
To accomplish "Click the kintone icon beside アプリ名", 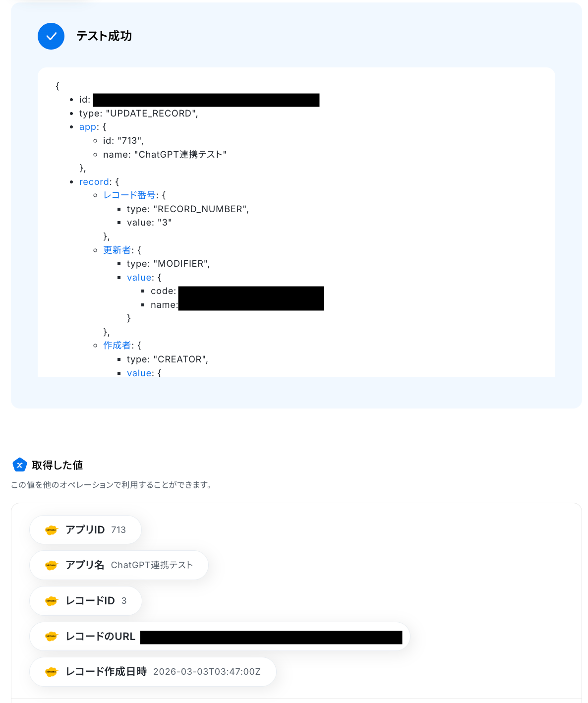I will click(x=51, y=565).
